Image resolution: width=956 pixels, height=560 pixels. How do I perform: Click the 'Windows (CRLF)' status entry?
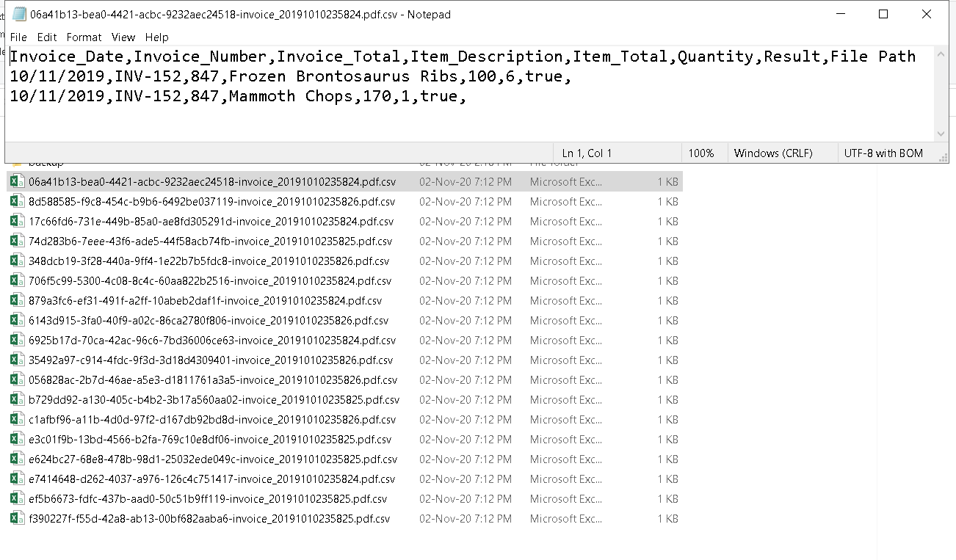pyautogui.click(x=773, y=153)
